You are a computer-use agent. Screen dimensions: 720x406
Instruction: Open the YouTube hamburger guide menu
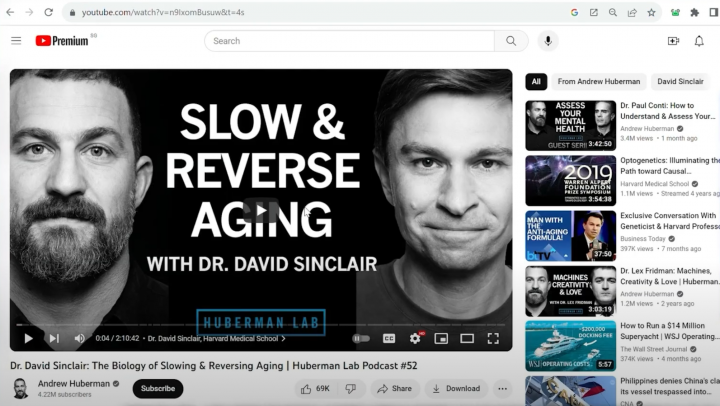16,41
